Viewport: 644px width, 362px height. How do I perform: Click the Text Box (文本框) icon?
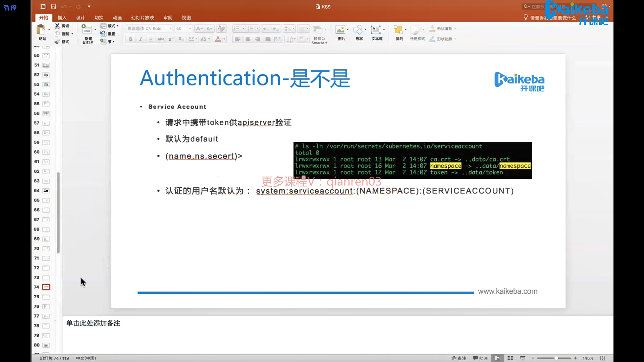click(376, 30)
